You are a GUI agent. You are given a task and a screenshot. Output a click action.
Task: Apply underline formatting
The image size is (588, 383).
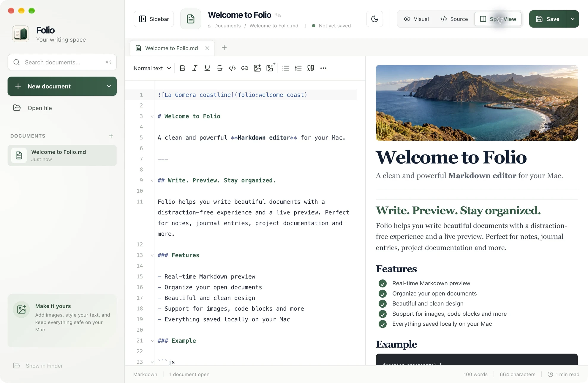[x=207, y=68]
